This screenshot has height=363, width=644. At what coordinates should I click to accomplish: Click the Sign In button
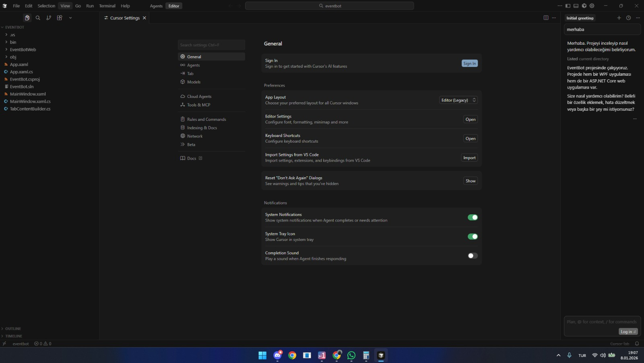tap(469, 63)
